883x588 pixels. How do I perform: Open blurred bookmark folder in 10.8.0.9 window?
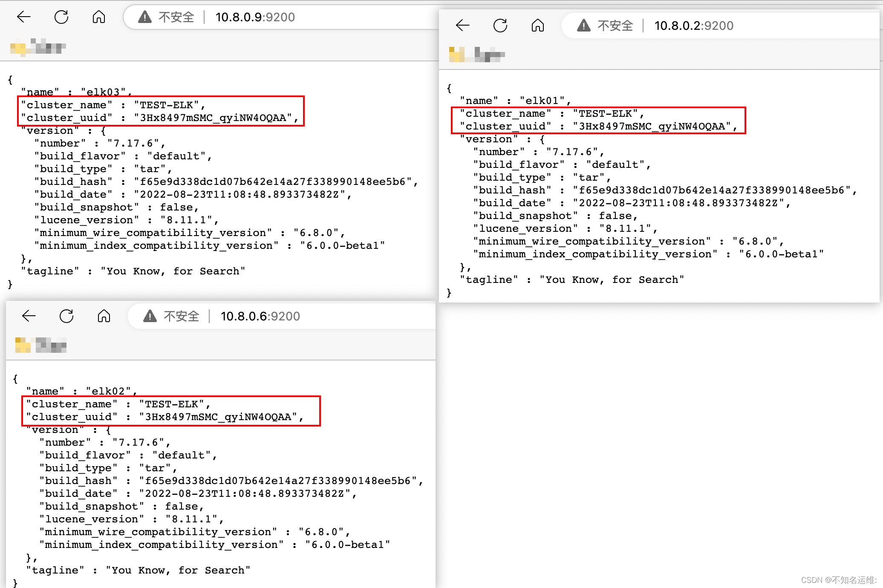pyautogui.click(x=38, y=47)
